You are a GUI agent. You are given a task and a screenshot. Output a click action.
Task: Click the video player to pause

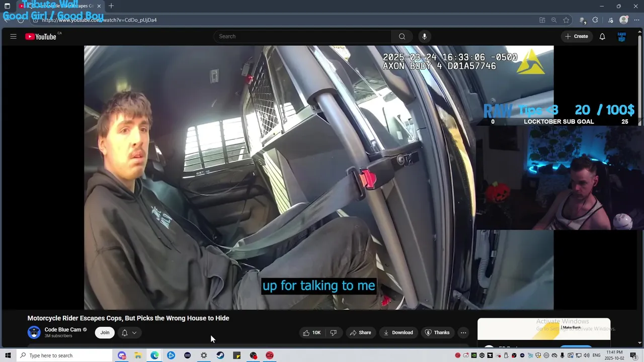318,177
